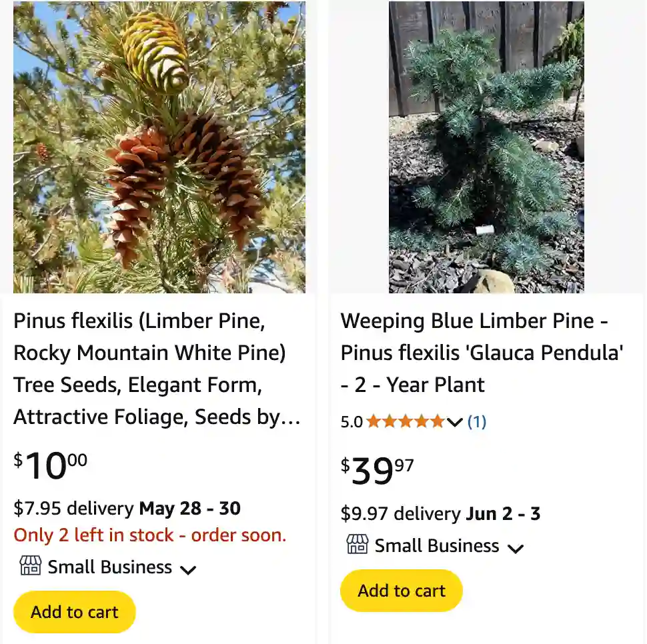
Task: Open the ratings breakdown dropdown beside the stars
Action: [456, 423]
